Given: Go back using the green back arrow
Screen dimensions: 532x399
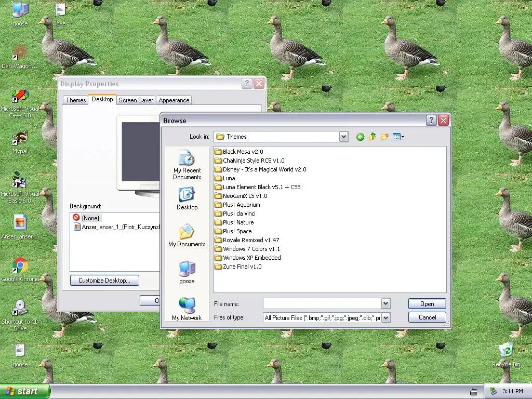Looking at the screenshot, I should tap(360, 137).
